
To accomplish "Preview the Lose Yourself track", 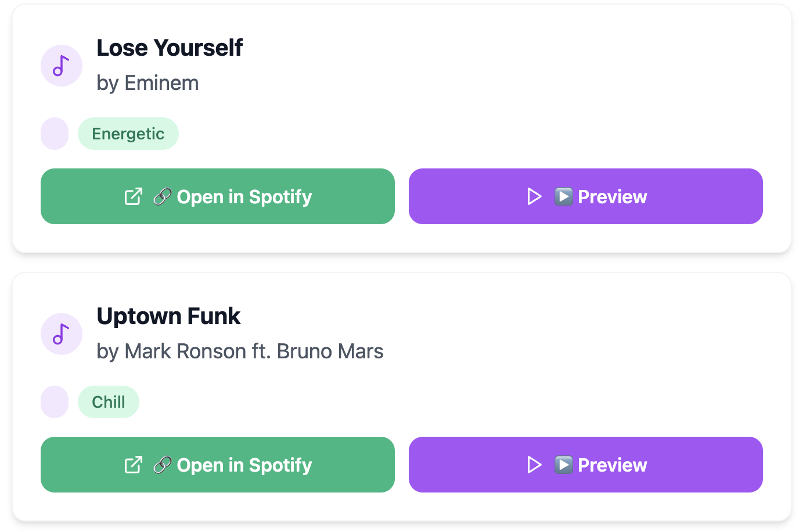I will (x=612, y=197).
